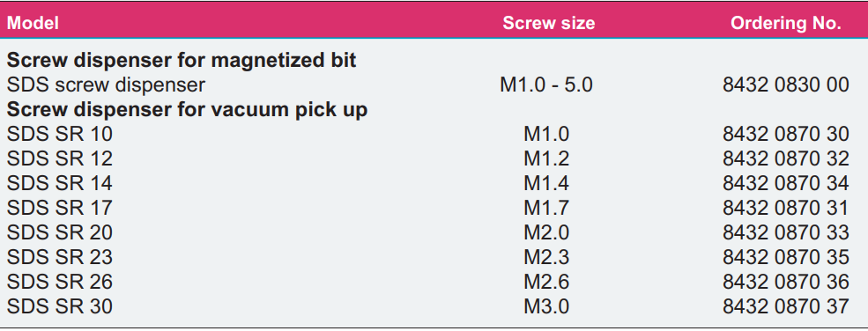Viewport: 868px width, 331px height.
Task: Select the SDS SR 14 model
Action: (59, 183)
